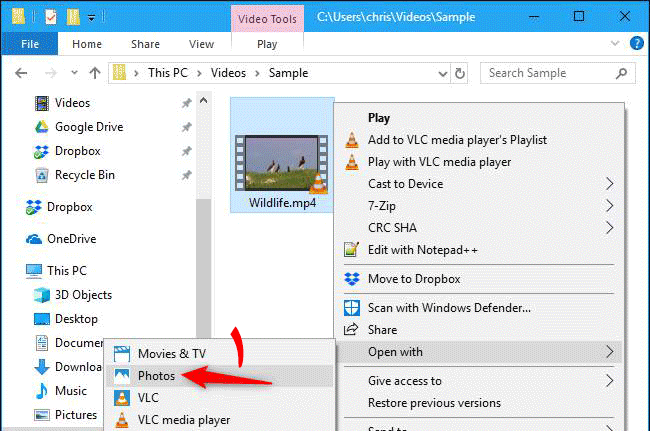Image resolution: width=650 pixels, height=431 pixels.
Task: Click the Google Drive icon in sidebar
Action: pyautogui.click(x=42, y=127)
